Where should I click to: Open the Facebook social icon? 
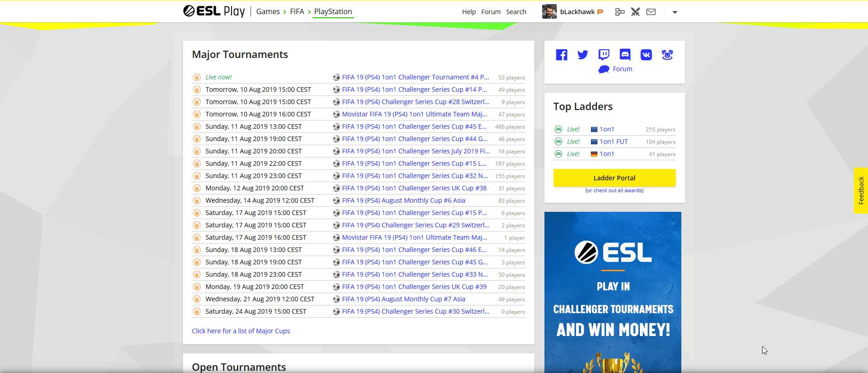562,55
